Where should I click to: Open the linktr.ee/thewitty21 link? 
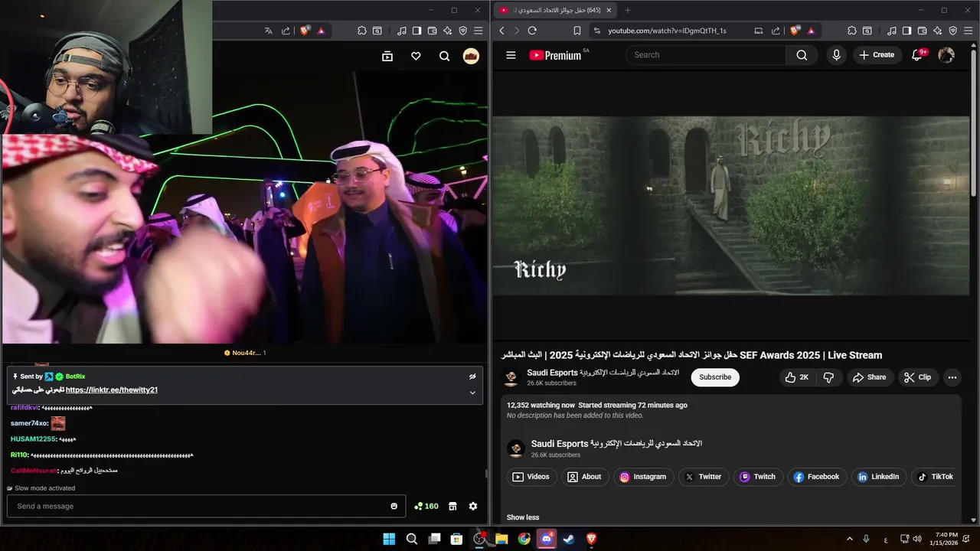point(112,390)
